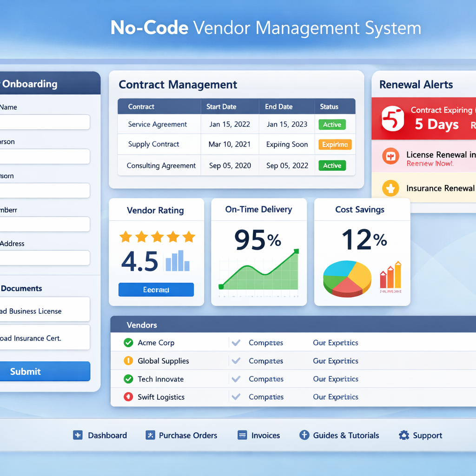Click the orange License Renewal icon
The height and width of the screenshot is (476, 476).
(390, 156)
